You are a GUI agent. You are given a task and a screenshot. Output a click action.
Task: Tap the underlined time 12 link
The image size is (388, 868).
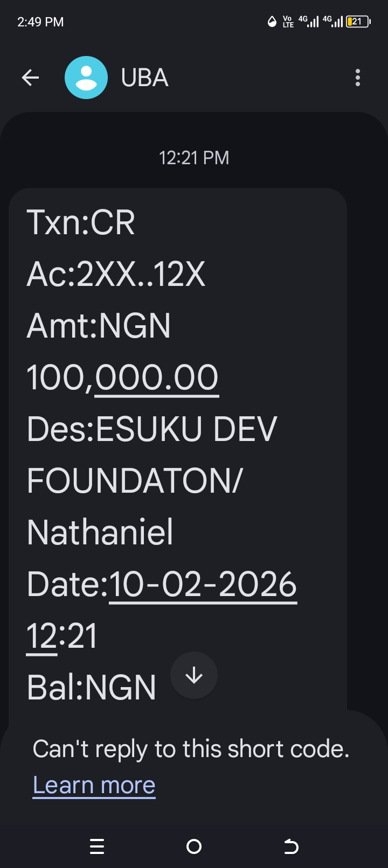41,636
